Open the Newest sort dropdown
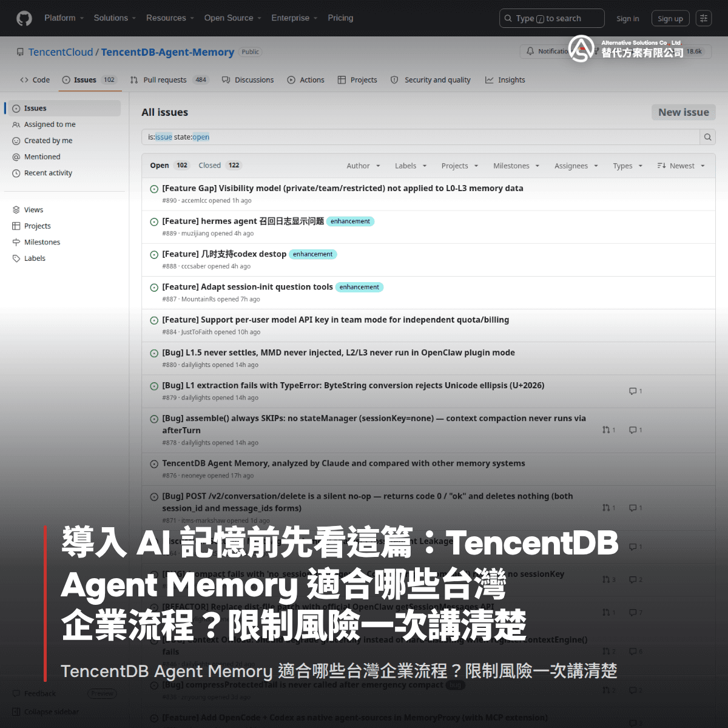The height and width of the screenshot is (728, 728). pos(681,166)
